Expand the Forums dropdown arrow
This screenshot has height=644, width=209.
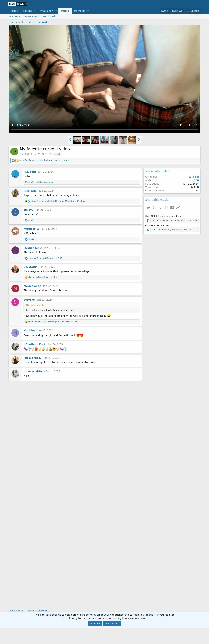35,11
